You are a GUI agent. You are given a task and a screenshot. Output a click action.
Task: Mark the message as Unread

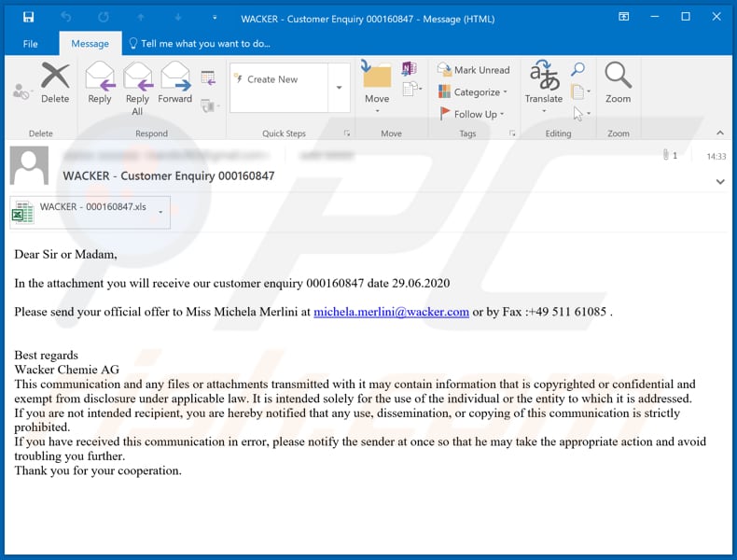click(x=473, y=70)
